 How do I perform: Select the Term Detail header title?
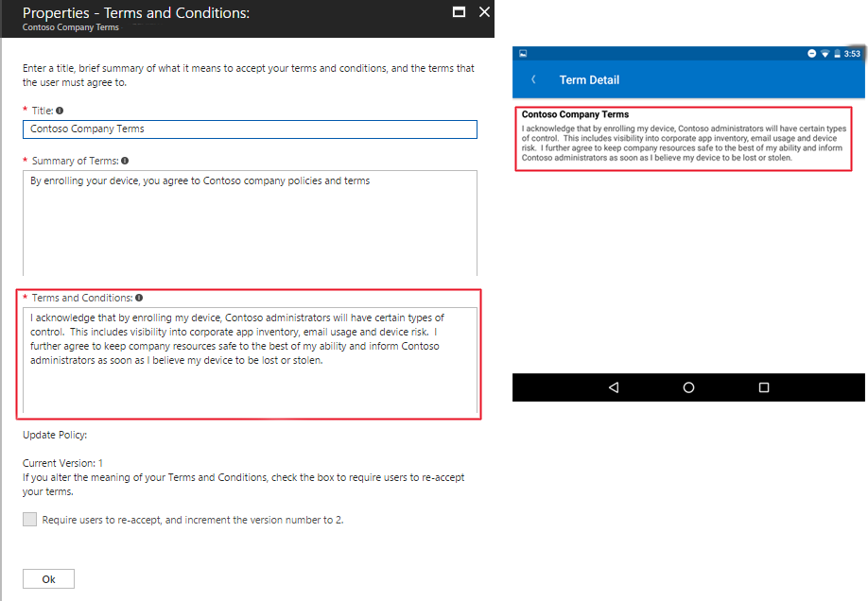[x=590, y=80]
